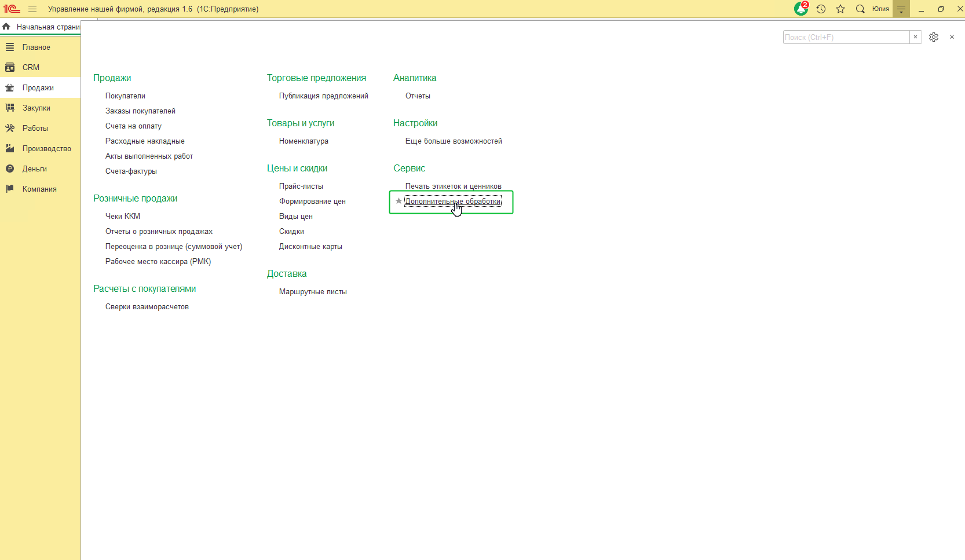Click the CRM contact card icon
Viewport: 965px width, 560px height.
click(x=10, y=67)
